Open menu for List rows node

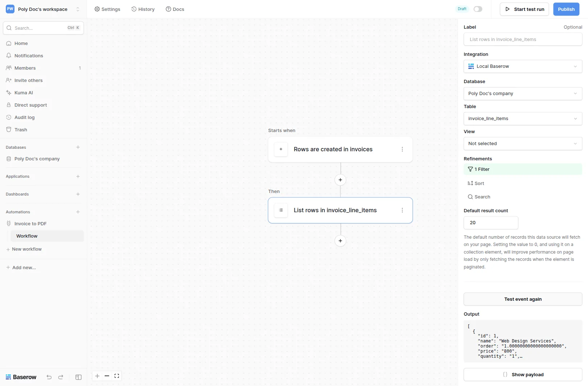click(x=402, y=210)
